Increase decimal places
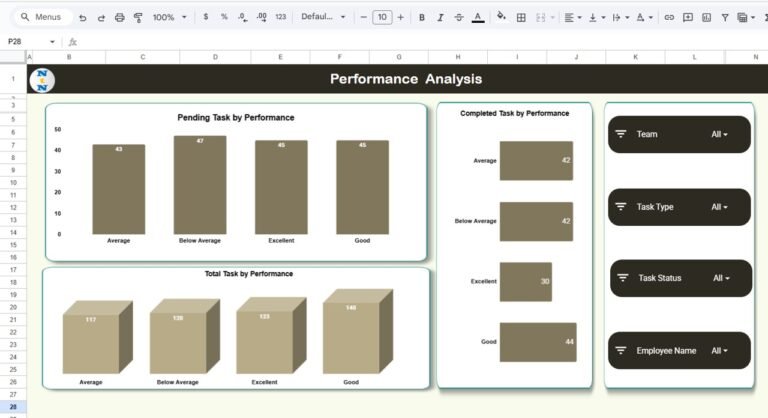Image resolution: width=768 pixels, height=418 pixels. click(x=262, y=17)
